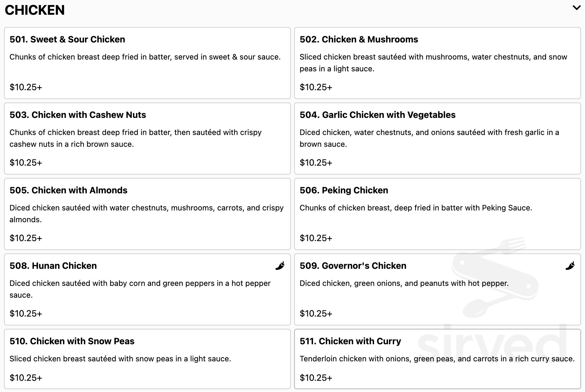Collapse the CHICKEN section with the chevron

576,8
